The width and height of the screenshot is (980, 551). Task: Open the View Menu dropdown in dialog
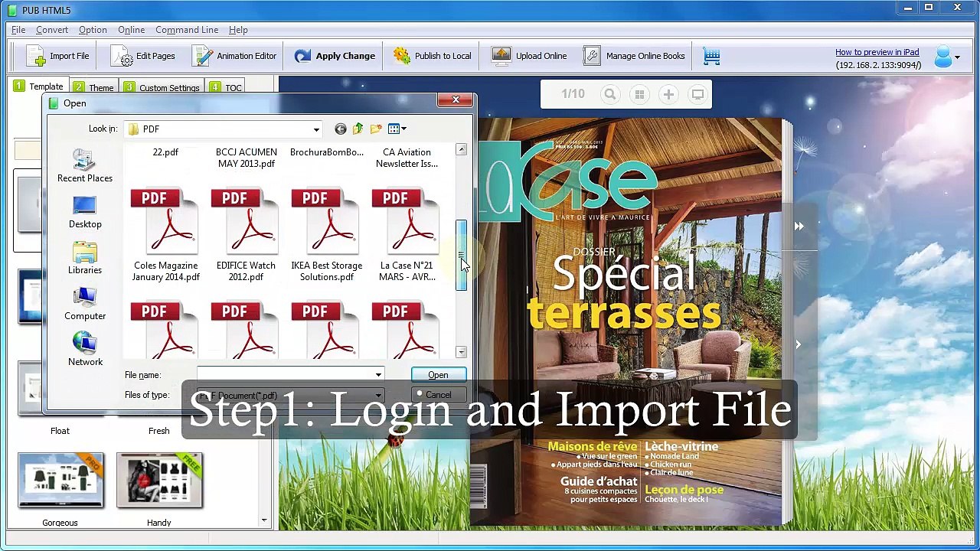point(397,129)
